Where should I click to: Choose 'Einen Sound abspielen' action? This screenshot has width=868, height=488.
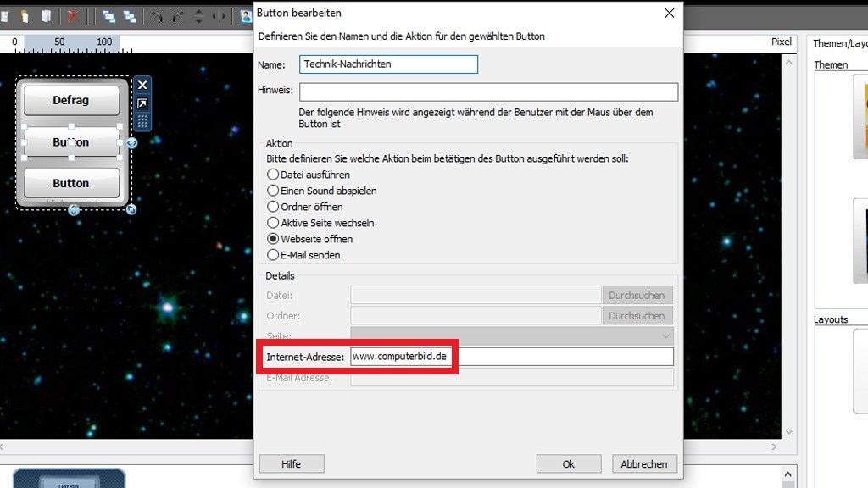click(x=273, y=191)
